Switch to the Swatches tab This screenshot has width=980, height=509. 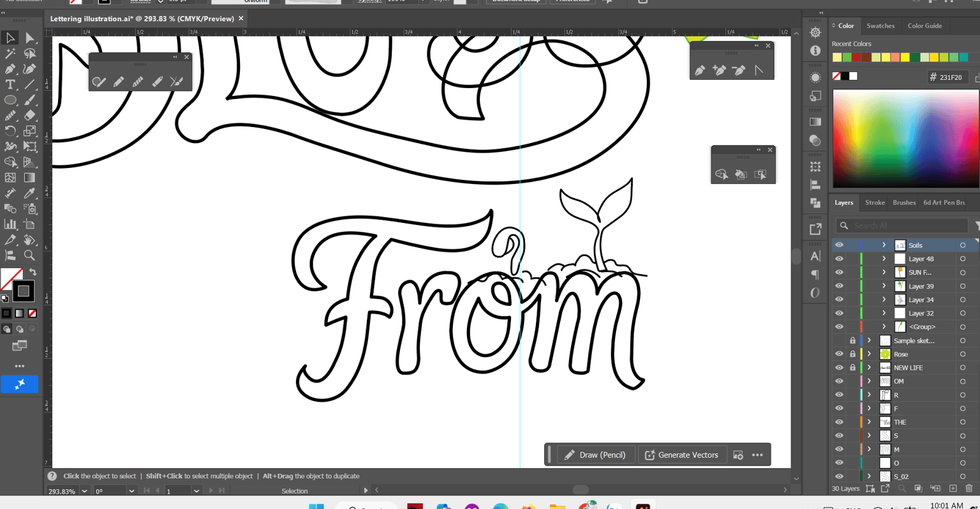pos(880,26)
